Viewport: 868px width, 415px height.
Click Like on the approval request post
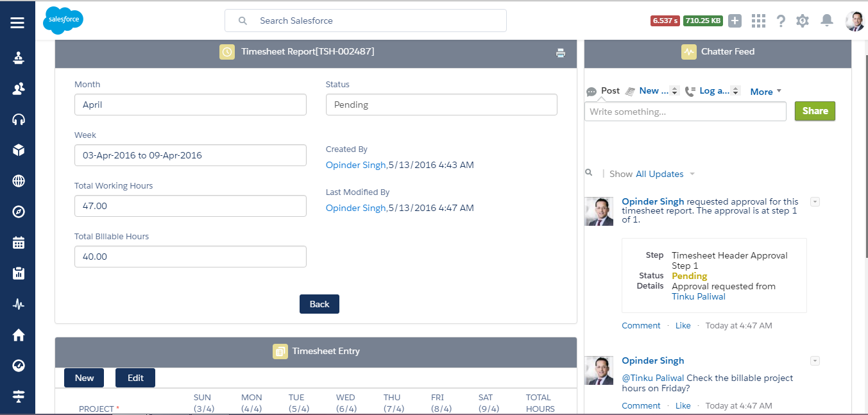(x=683, y=325)
